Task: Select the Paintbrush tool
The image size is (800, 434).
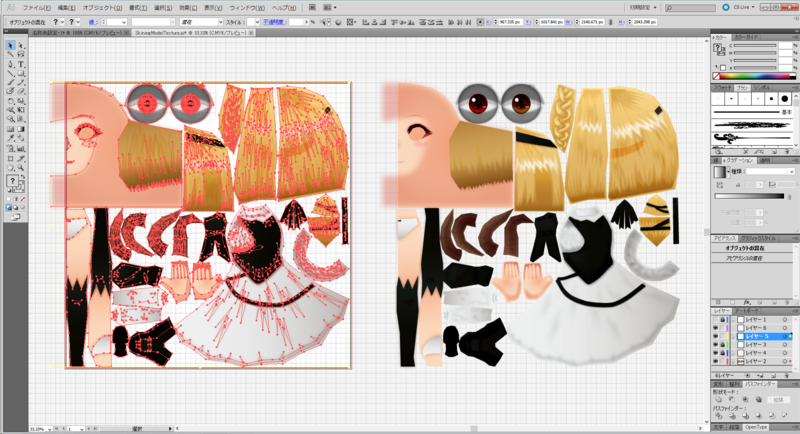Action: (x=10, y=82)
